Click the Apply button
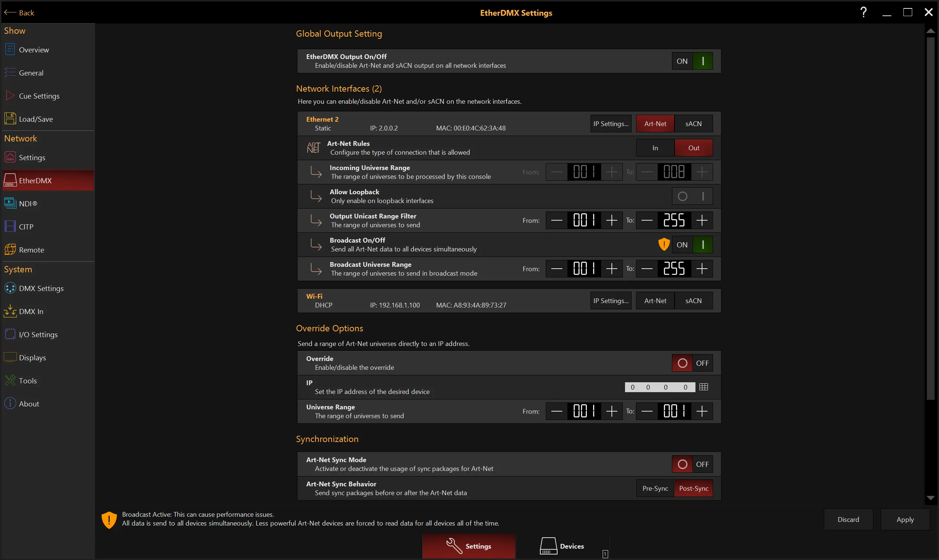This screenshot has width=939, height=560. tap(905, 520)
